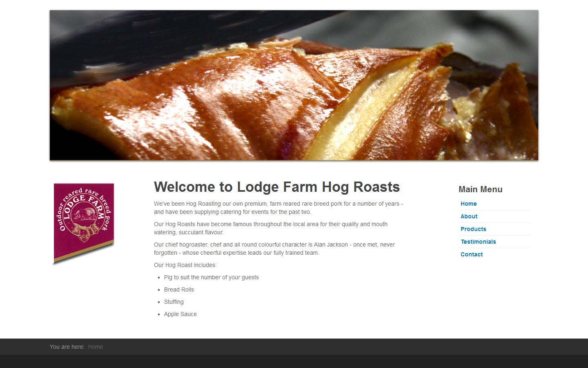Select the Welcome to Lodge Farm heading

(x=277, y=187)
